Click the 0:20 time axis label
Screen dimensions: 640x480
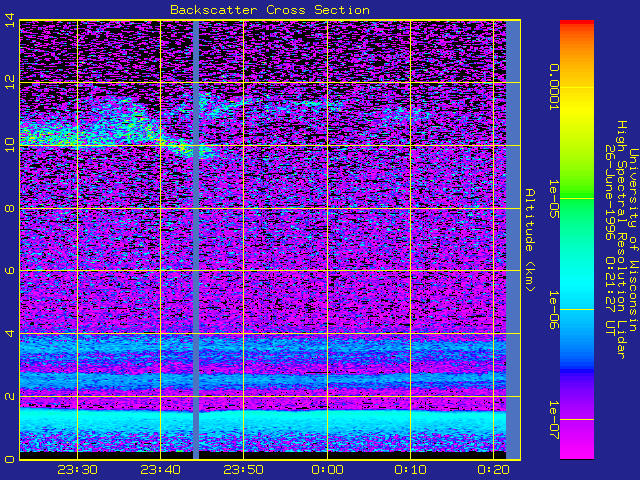(x=494, y=470)
